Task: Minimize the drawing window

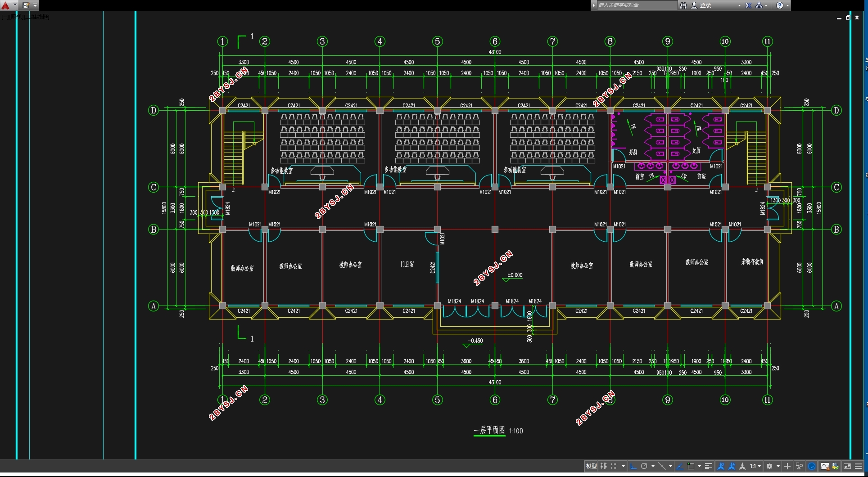Action: 839,18
